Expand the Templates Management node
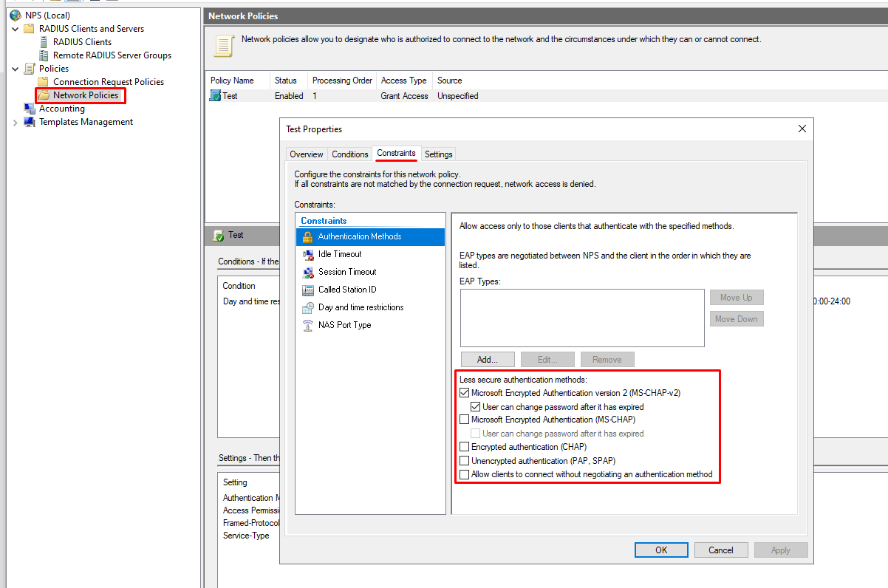888x588 pixels. coord(16,123)
